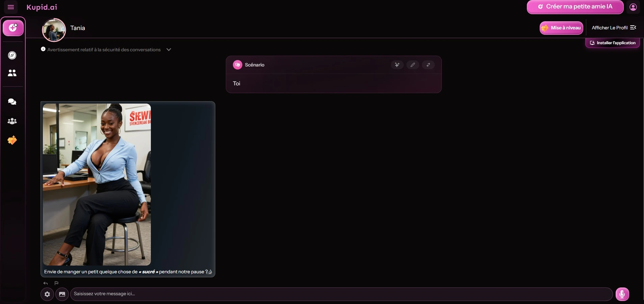Click the reply arrow under Tania's message
This screenshot has height=304, width=644.
pyautogui.click(x=46, y=283)
